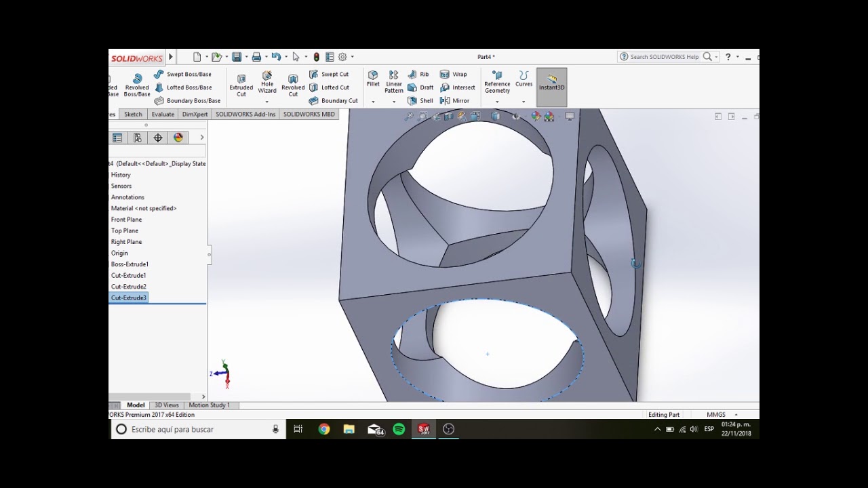
Task: Select the Draft tool
Action: [x=420, y=87]
